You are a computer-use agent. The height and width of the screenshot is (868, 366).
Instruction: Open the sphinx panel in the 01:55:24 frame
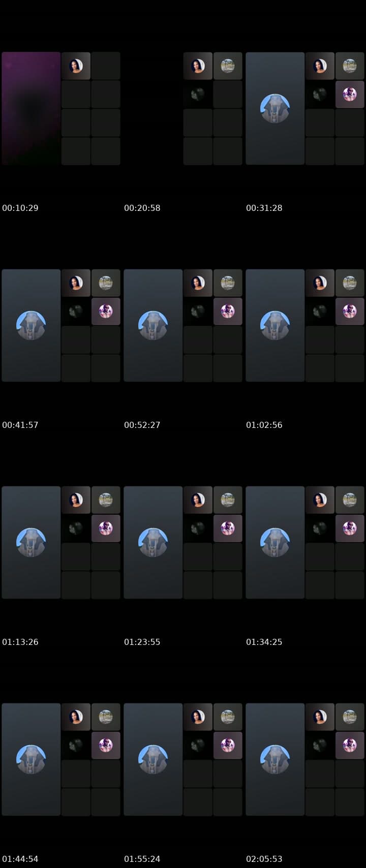[153, 759]
